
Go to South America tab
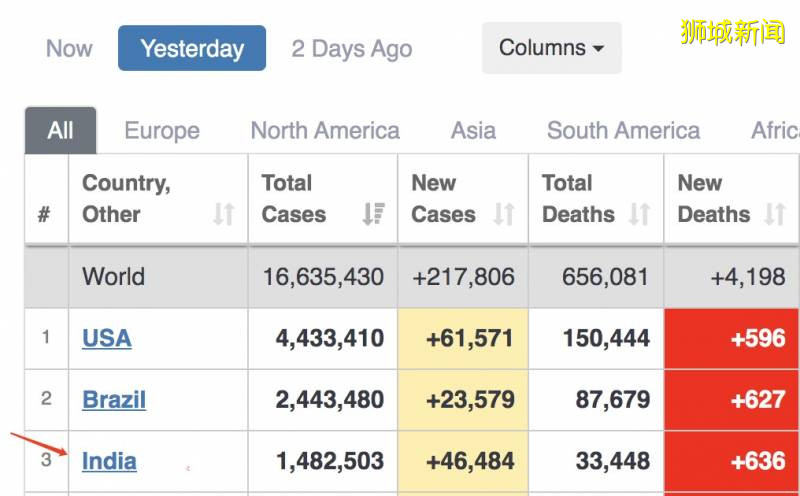point(623,131)
